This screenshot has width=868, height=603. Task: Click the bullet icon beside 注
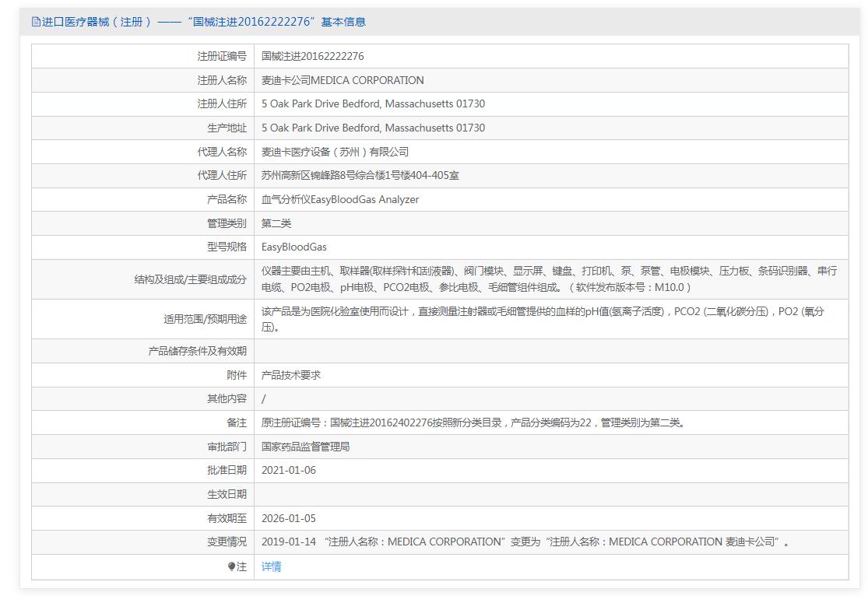click(232, 566)
